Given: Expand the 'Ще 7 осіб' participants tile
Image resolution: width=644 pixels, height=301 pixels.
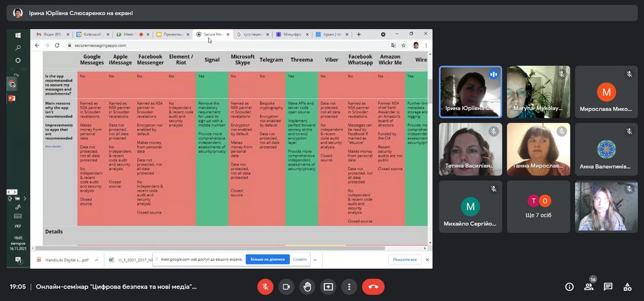Looking at the screenshot, I should pos(539,207).
